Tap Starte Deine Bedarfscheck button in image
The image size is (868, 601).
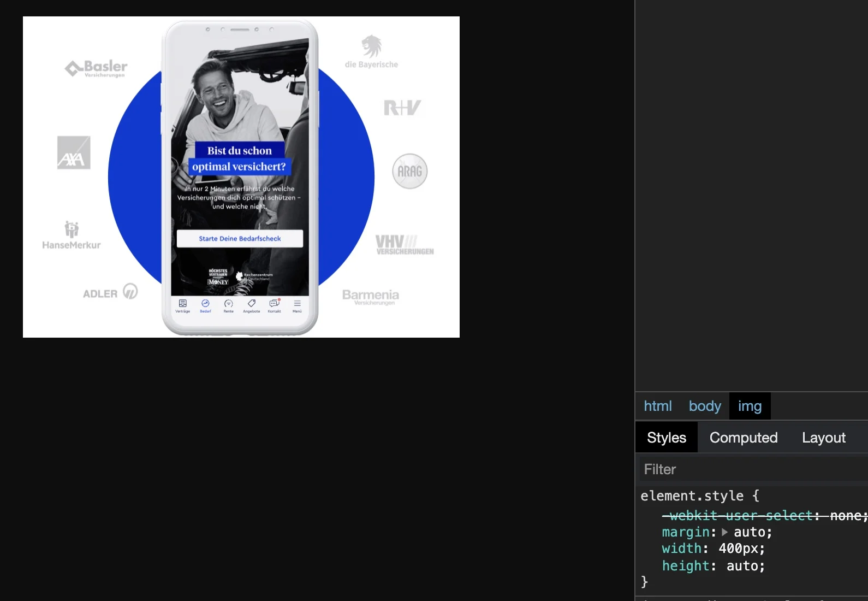tap(240, 239)
